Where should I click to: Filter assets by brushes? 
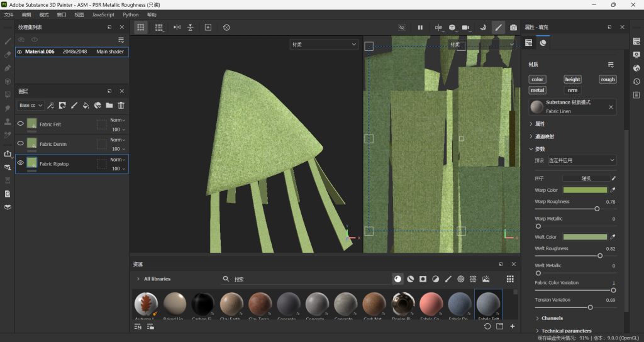point(448,279)
